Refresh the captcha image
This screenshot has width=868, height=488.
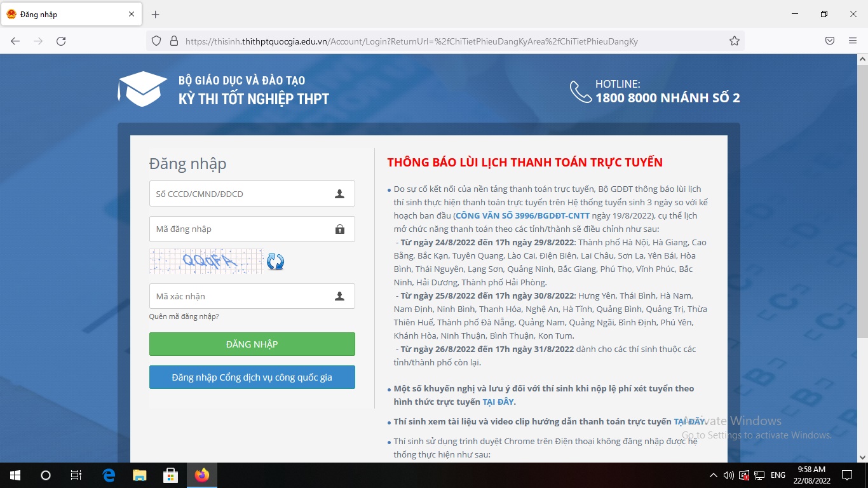[275, 262]
